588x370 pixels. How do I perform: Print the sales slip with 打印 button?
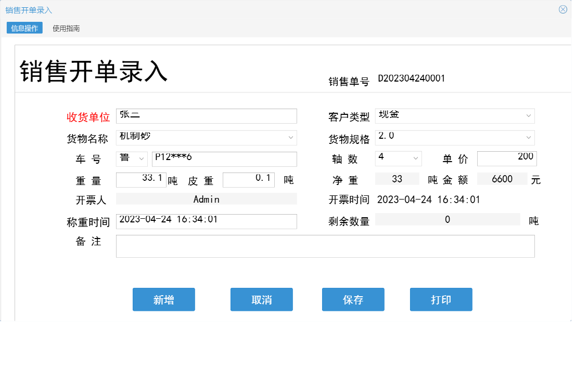[x=441, y=299]
